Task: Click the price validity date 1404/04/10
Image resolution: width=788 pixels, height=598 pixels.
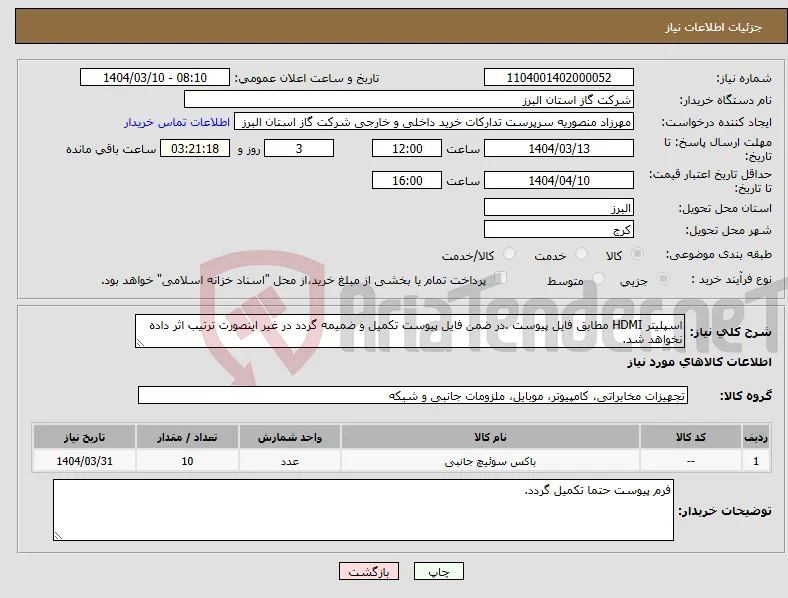Action: tap(559, 180)
